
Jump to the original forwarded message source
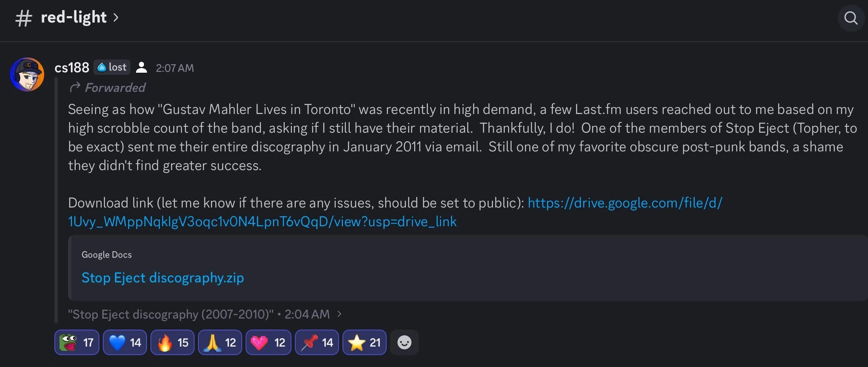(205, 314)
